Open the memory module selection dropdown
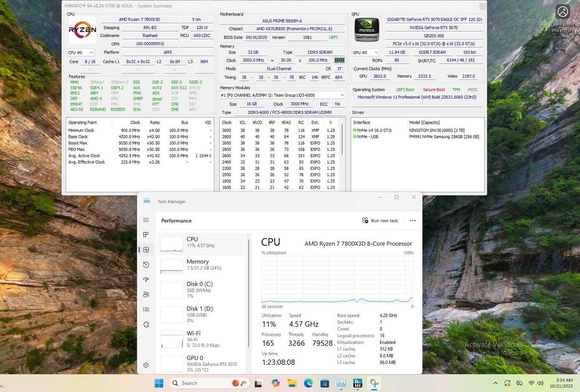 click(282, 95)
